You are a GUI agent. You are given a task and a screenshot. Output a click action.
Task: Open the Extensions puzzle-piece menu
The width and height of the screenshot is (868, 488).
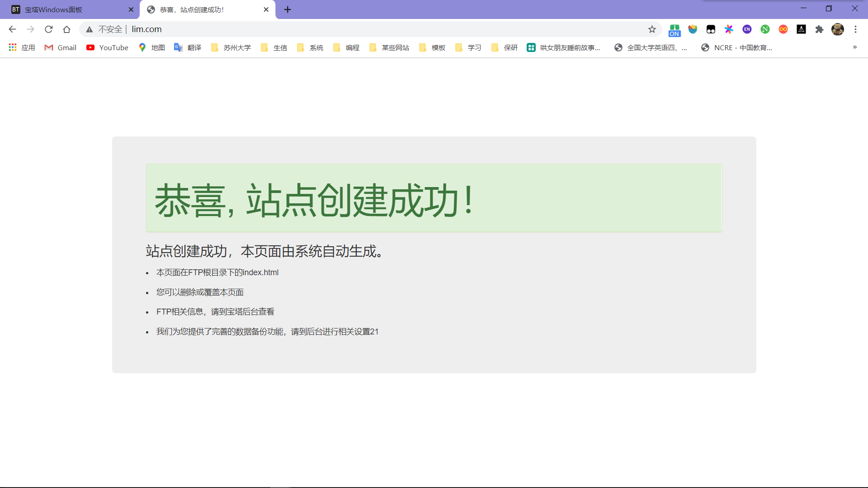coord(819,29)
